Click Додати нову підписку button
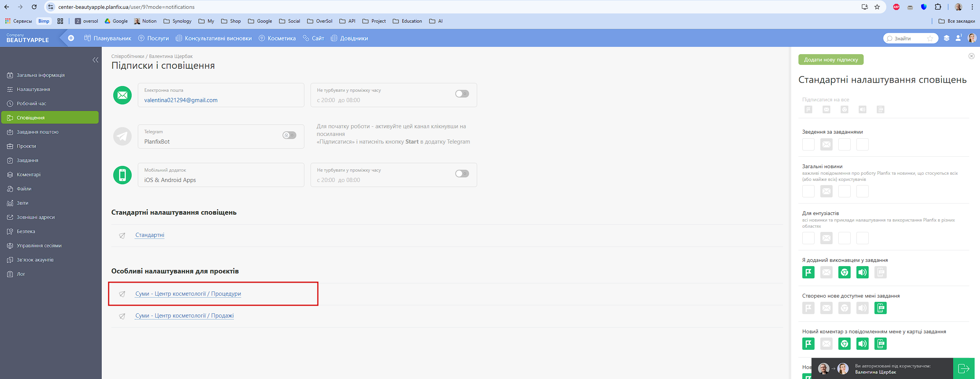This screenshot has width=980, height=379. [831, 60]
